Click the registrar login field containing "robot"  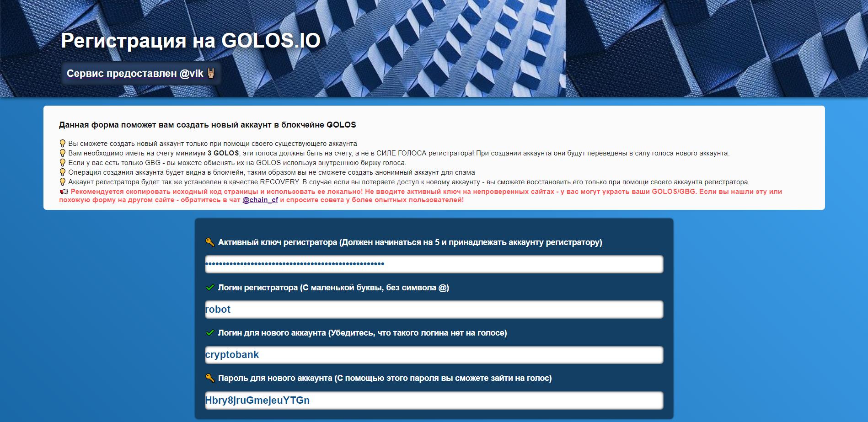pyautogui.click(x=434, y=310)
